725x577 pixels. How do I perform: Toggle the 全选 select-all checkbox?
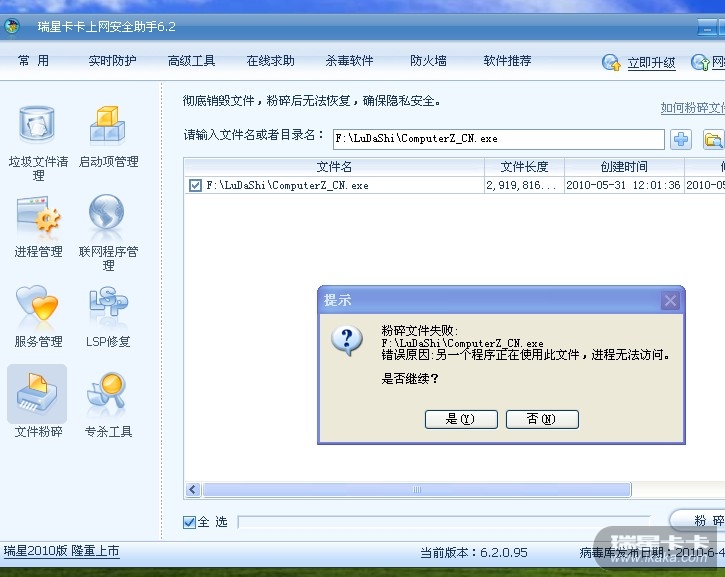pos(189,522)
